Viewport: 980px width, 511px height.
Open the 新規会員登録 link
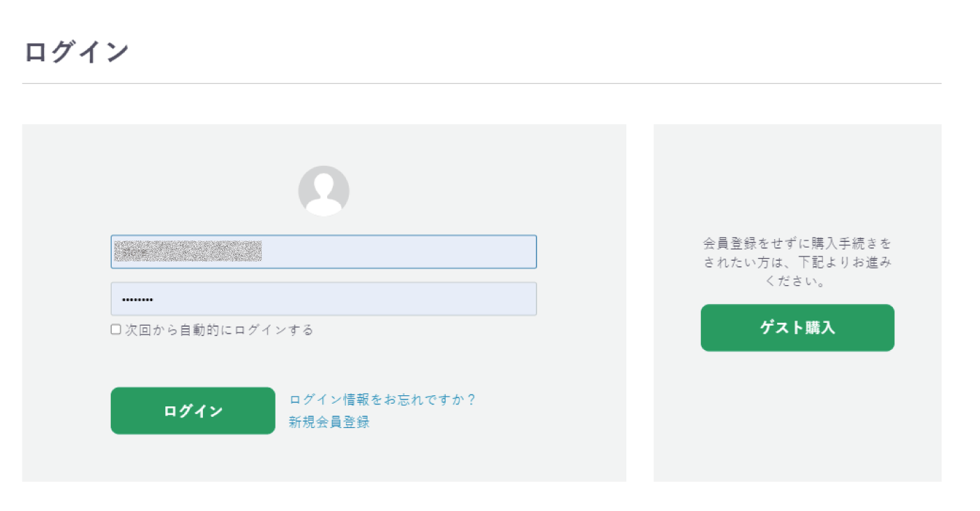click(329, 422)
